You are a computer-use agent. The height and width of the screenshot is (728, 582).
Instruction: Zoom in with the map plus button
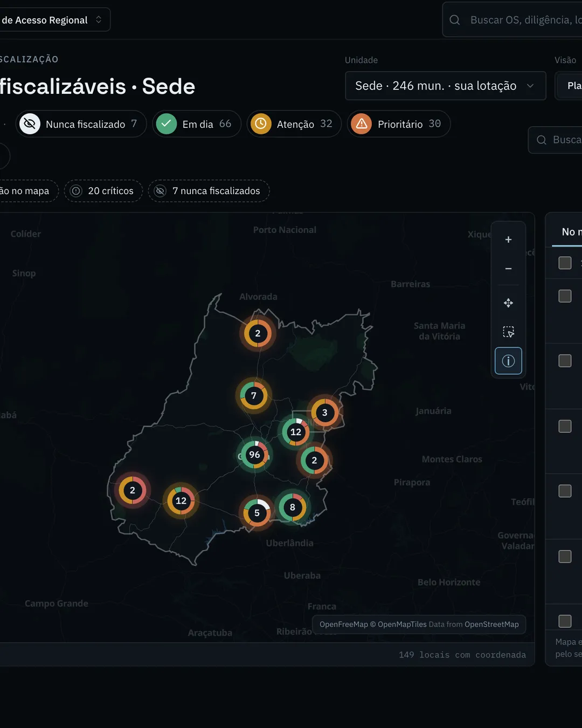[x=508, y=240]
